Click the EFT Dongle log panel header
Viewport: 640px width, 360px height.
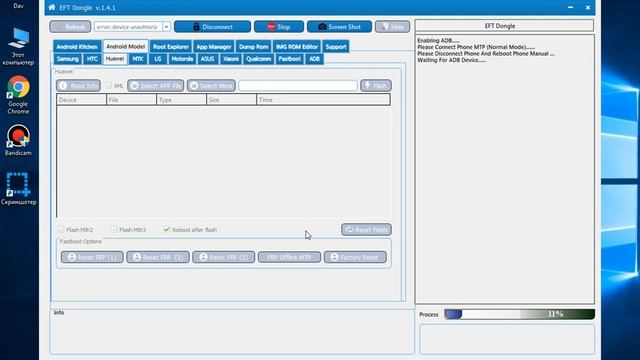point(504,26)
